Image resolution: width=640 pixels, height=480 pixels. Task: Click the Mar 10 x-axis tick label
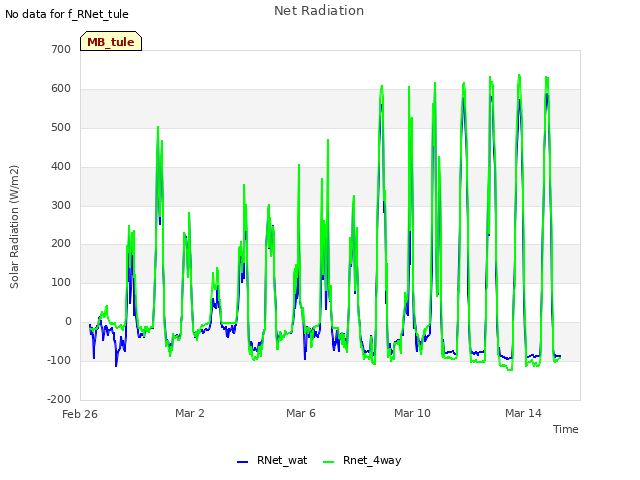pos(412,413)
